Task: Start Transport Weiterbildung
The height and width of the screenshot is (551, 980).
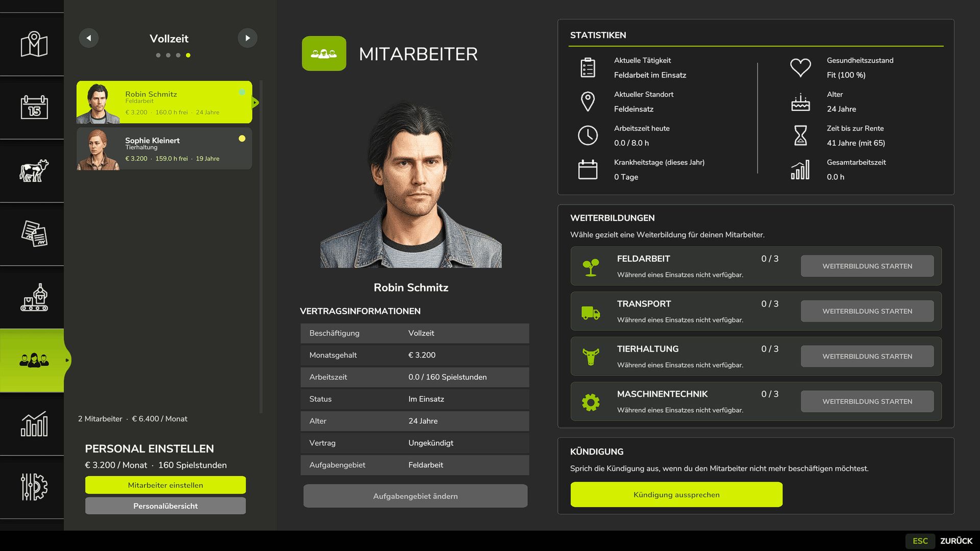Action: 867,311
